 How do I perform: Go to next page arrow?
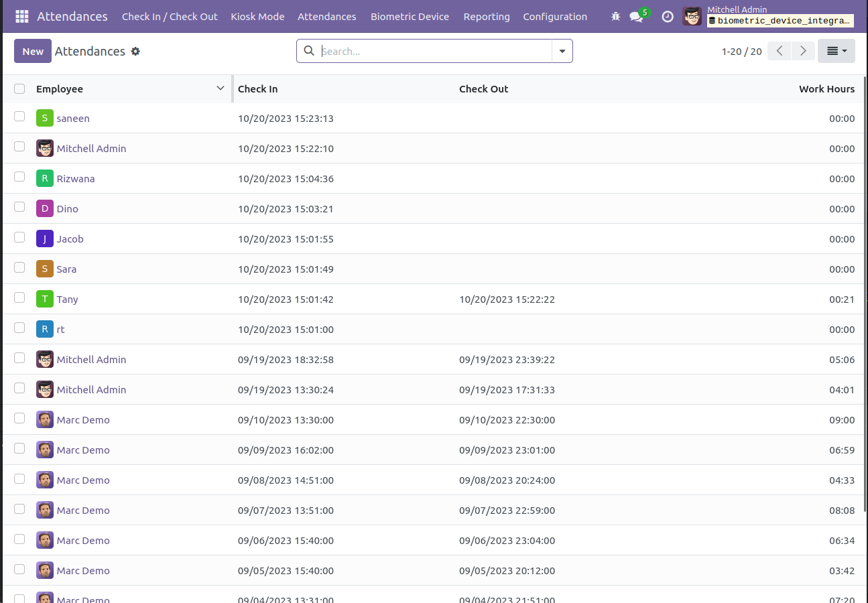tap(803, 51)
